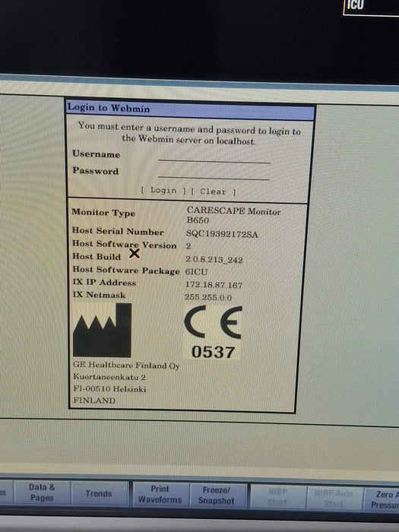
Task: Click FI-00510 Helsinki text
Action: click(x=109, y=389)
